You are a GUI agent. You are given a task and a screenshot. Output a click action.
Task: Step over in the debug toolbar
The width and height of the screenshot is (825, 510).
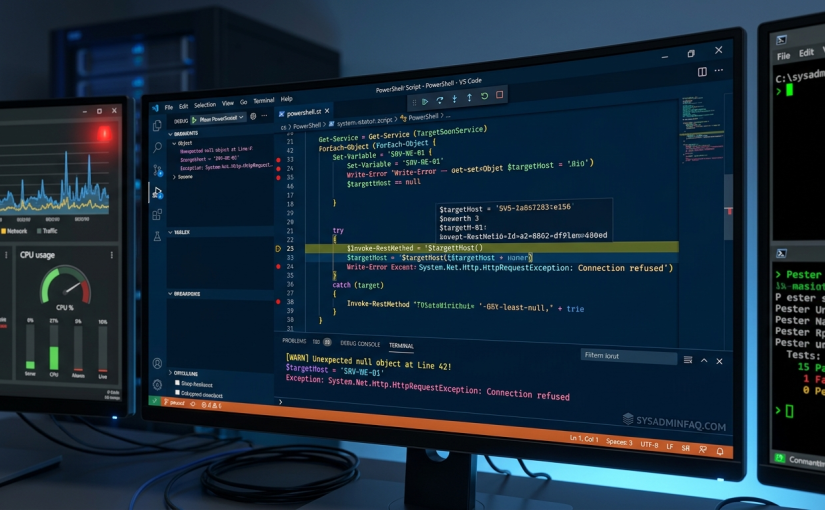(x=440, y=100)
